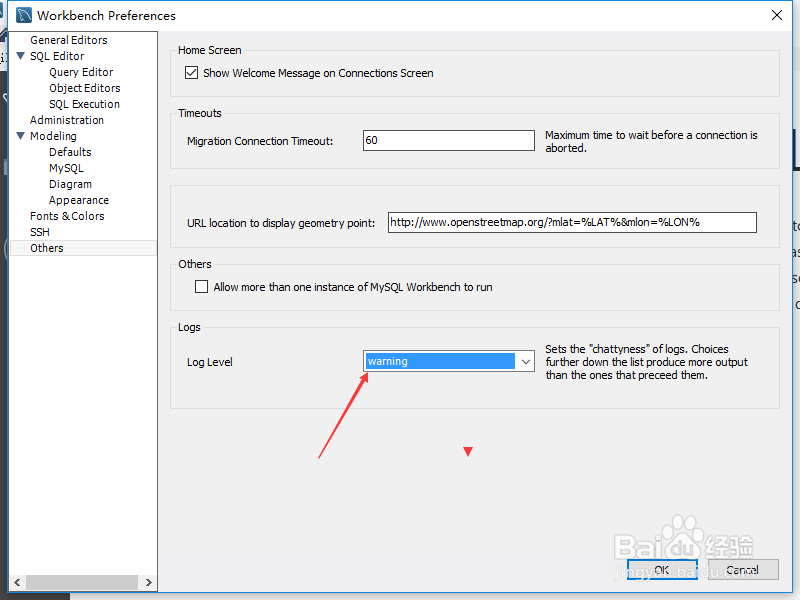Select Administration preferences page

pos(67,120)
